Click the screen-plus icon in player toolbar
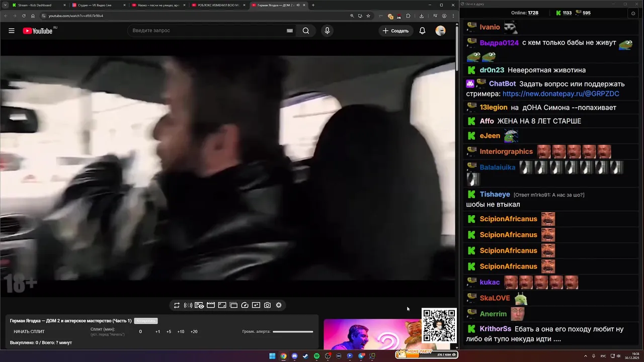 pyautogui.click(x=256, y=305)
